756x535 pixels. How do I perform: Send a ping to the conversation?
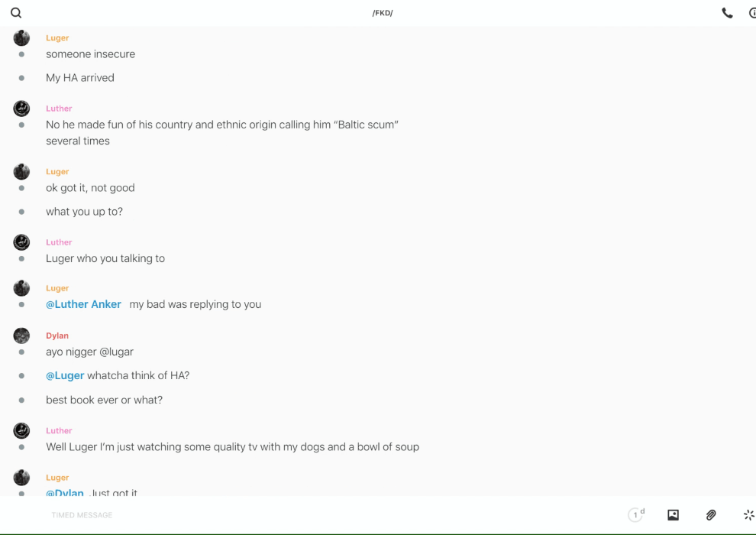(x=748, y=515)
